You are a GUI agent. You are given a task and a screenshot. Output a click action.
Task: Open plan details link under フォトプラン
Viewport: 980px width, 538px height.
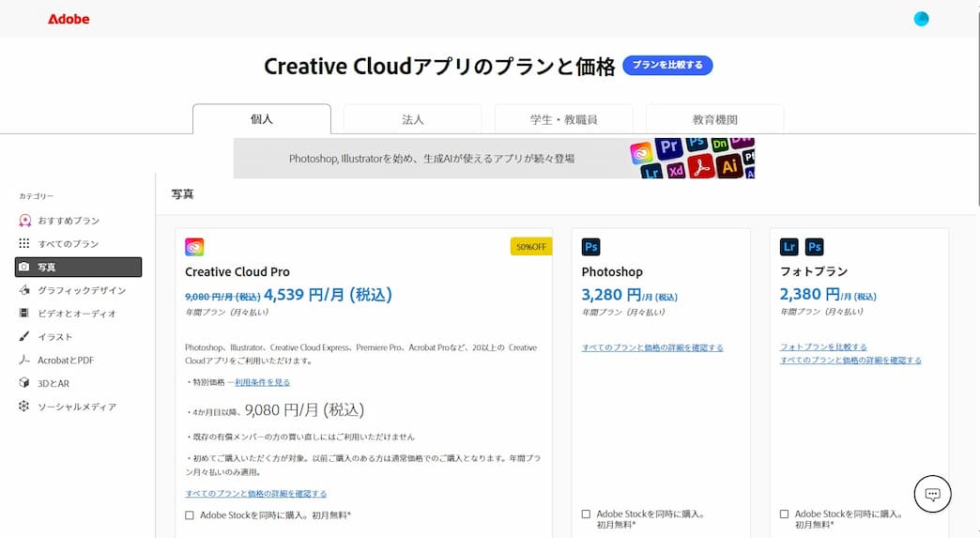(x=850, y=360)
